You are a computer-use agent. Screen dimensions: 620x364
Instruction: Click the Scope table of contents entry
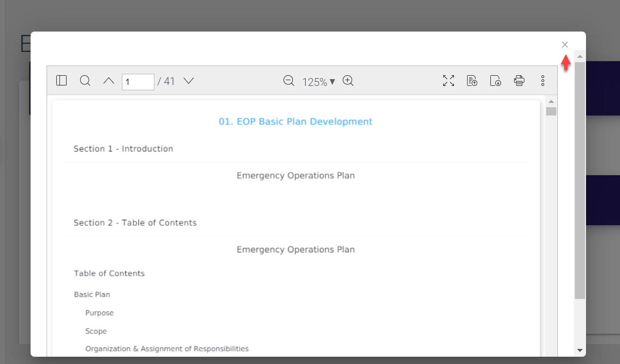pos(96,331)
